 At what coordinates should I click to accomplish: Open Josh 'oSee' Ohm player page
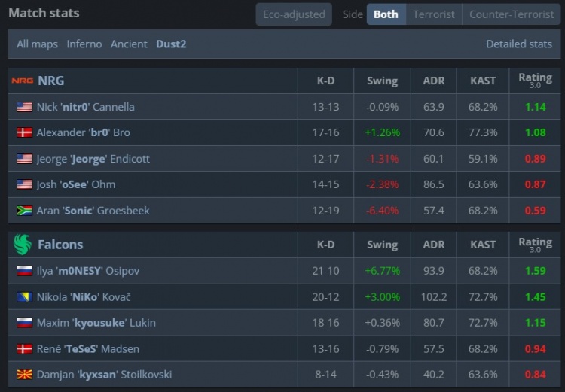76,184
